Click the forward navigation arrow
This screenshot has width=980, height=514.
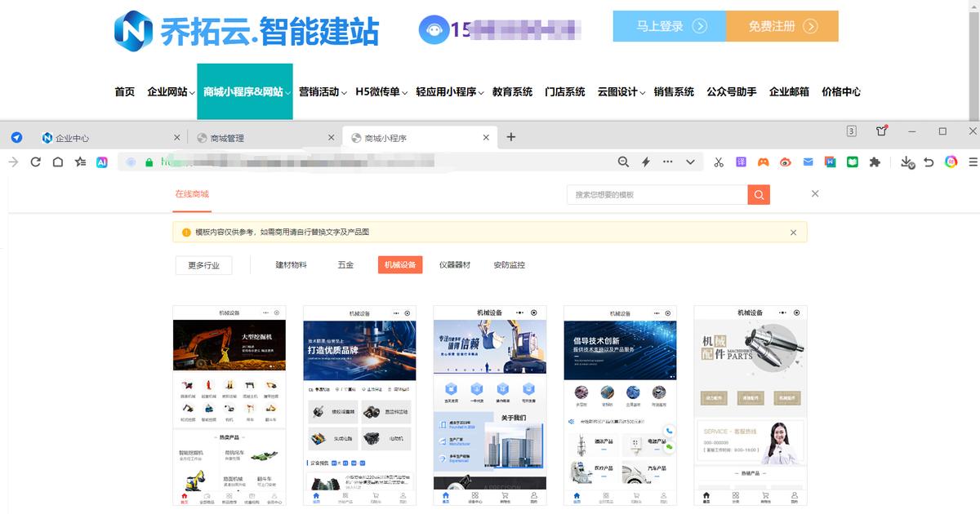pyautogui.click(x=13, y=162)
